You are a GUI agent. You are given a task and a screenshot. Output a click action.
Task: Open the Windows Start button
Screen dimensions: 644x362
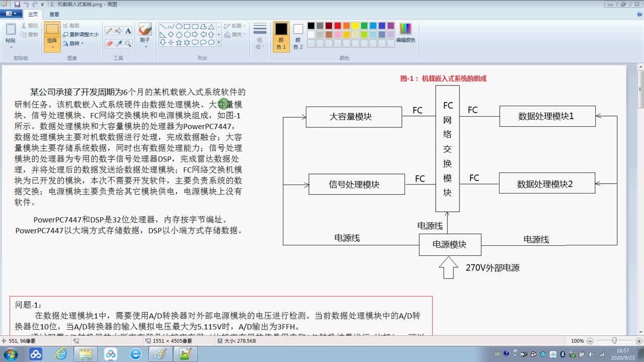click(10, 354)
